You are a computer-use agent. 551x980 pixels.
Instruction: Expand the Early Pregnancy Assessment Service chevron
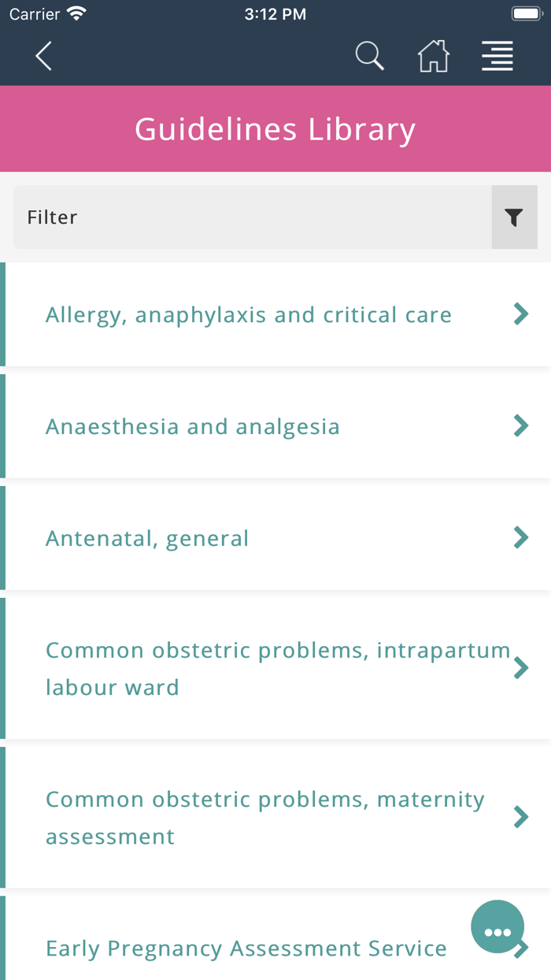click(521, 948)
